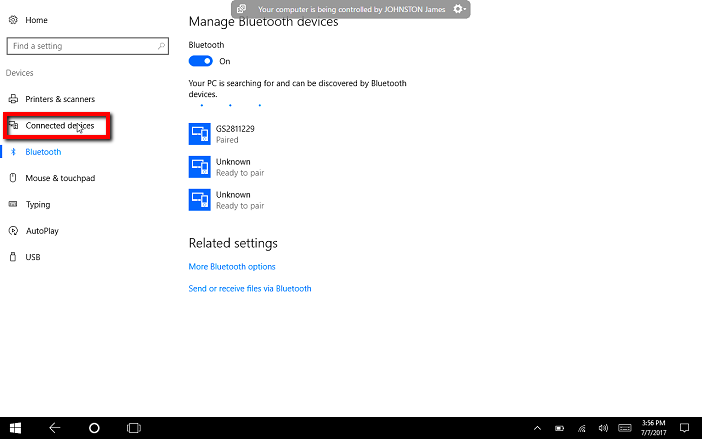Viewport: 702px width, 439px height.
Task: Open Task View on the taskbar
Action: click(133, 427)
